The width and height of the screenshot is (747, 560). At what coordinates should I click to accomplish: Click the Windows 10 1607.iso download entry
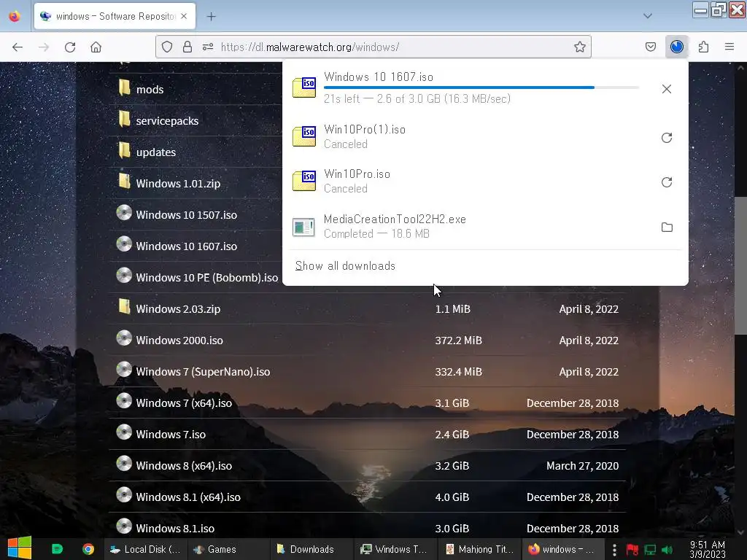(x=469, y=88)
